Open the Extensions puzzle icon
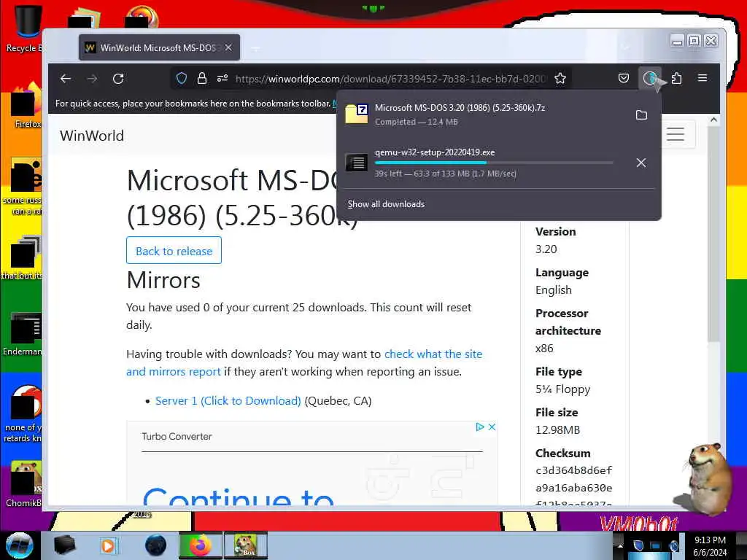Screen dimensions: 747x560 pos(676,78)
